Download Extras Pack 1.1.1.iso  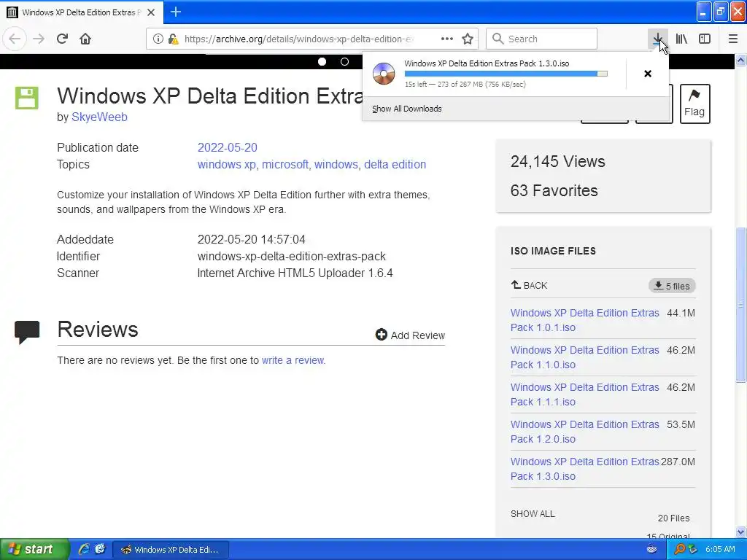coord(584,394)
